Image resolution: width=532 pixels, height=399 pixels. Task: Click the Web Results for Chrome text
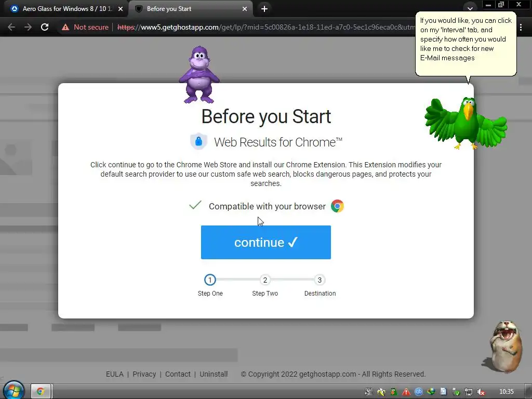278,142
